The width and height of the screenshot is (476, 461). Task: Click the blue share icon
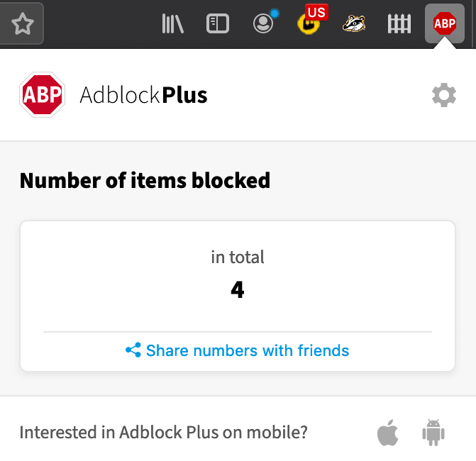(x=133, y=350)
